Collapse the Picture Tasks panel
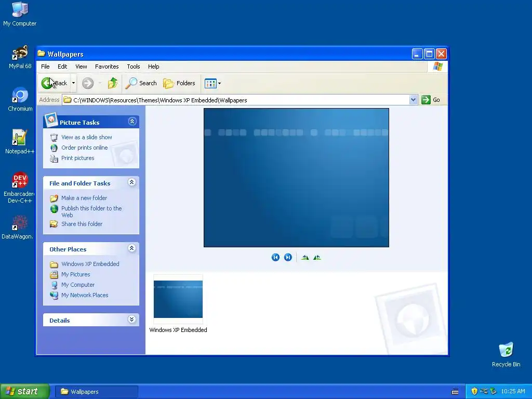The height and width of the screenshot is (399, 532). tap(132, 122)
